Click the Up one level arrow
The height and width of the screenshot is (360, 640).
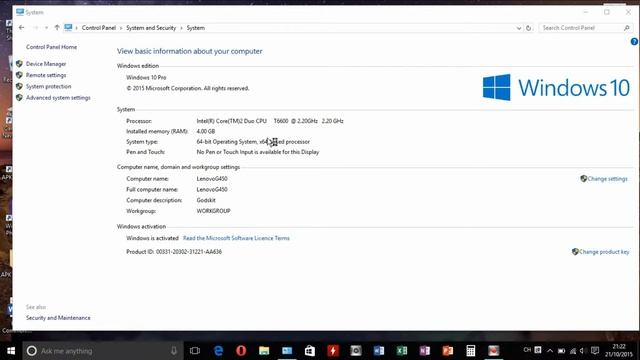click(57, 28)
